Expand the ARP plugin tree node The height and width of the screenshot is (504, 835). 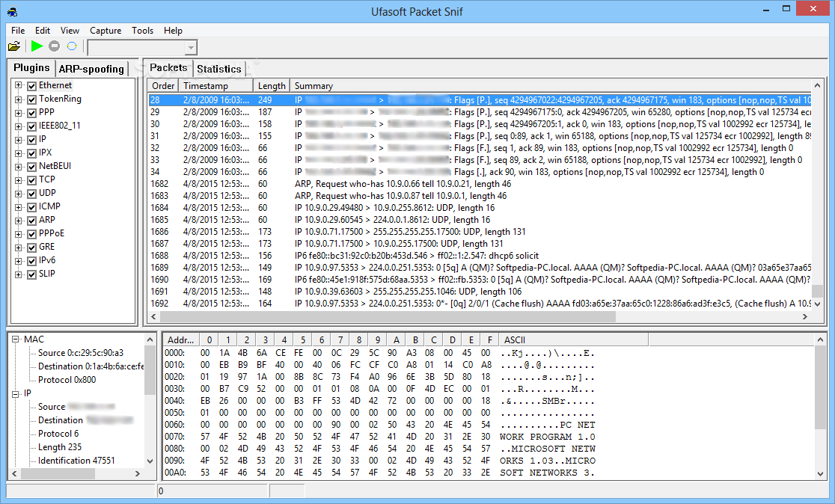19,221
